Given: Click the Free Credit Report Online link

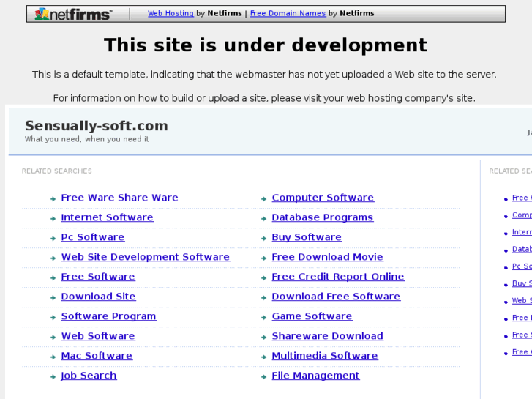Looking at the screenshot, I should click(x=338, y=277).
